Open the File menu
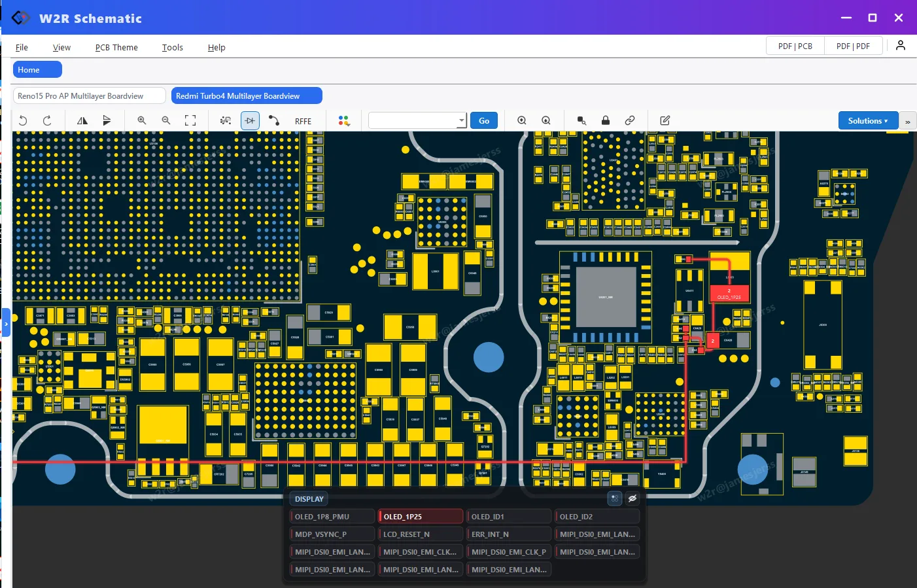The height and width of the screenshot is (588, 917). (22, 47)
